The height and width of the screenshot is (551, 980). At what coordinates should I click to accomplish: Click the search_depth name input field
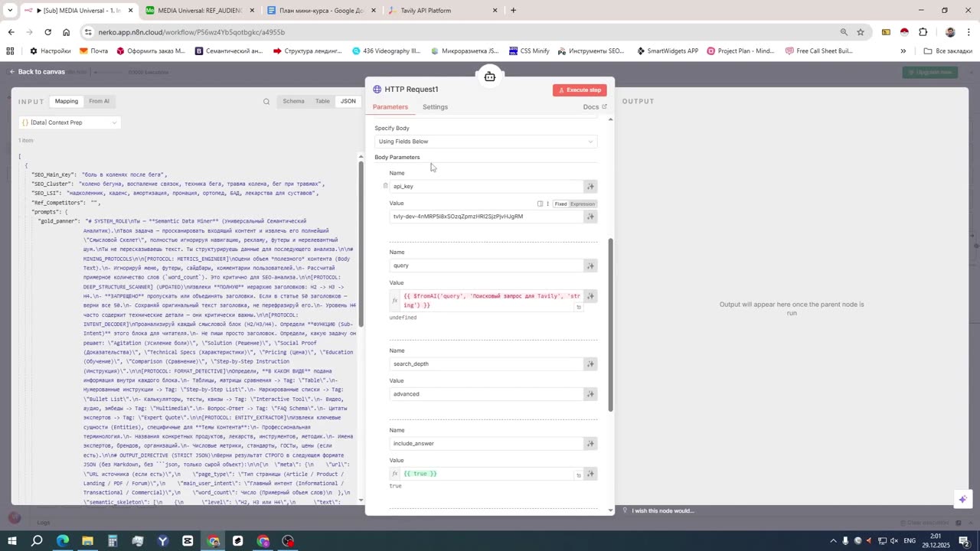coord(486,364)
